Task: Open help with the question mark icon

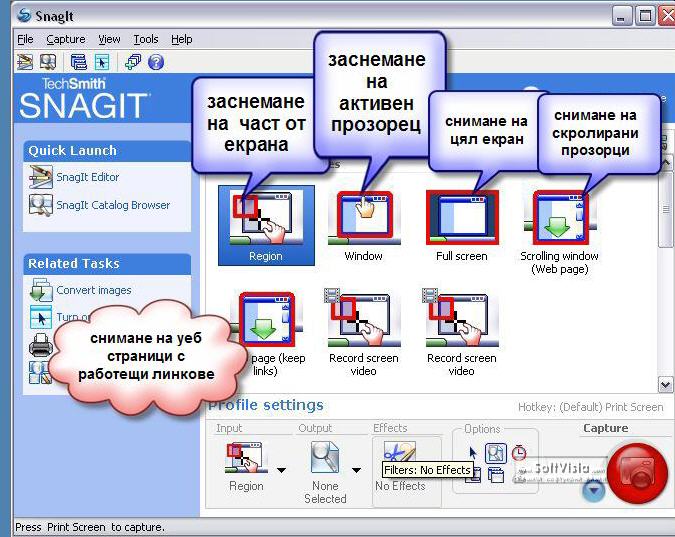Action: point(156,62)
